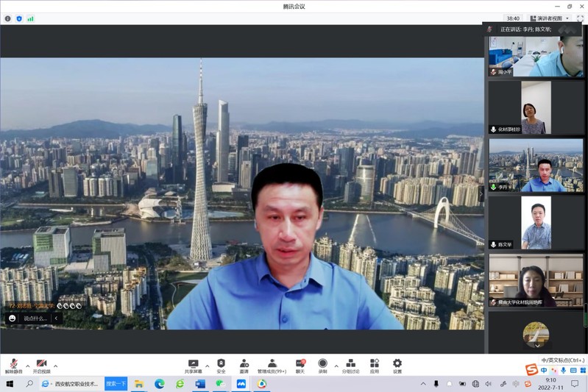The height and width of the screenshot is (392, 588).
Task: Open the Chat (聊天) icon
Action: point(300,366)
